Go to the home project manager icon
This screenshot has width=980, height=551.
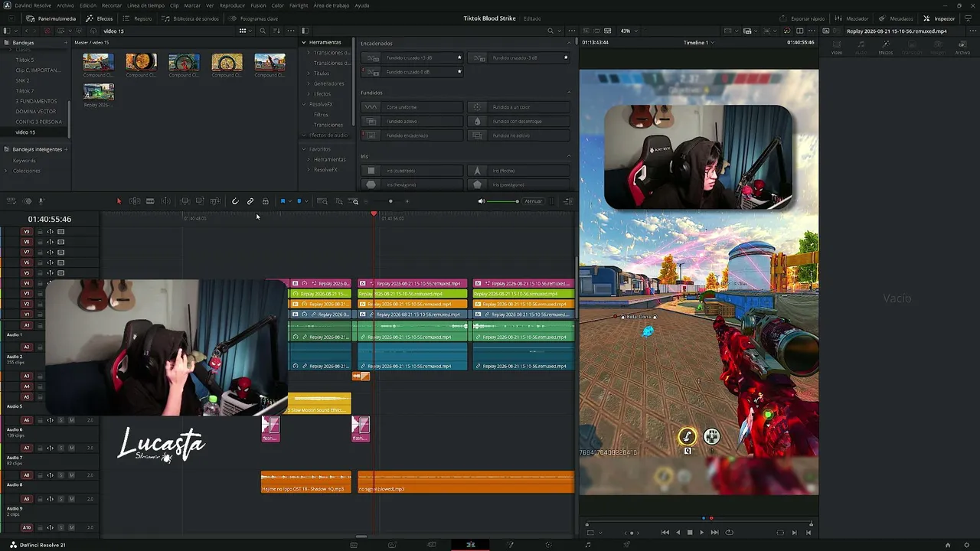tap(948, 545)
